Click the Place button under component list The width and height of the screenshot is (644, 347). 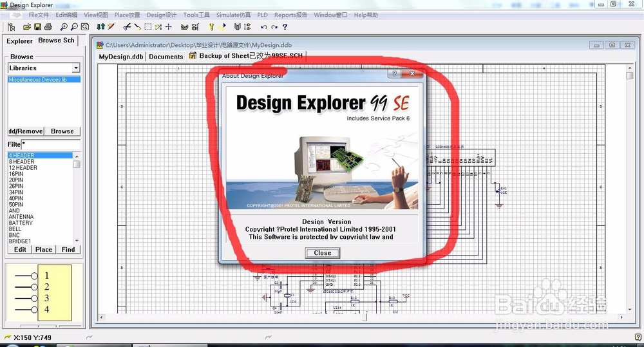44,250
